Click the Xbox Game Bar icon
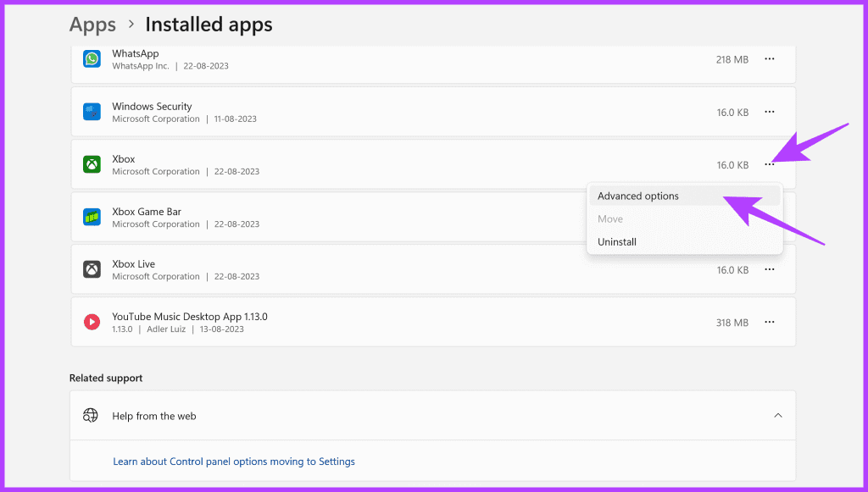Viewport: 868px width, 492px height. pos(92,217)
